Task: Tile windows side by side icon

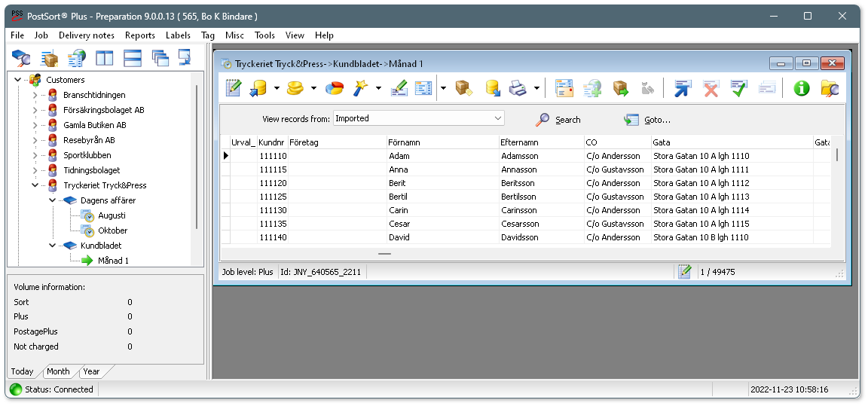Action: (104, 57)
